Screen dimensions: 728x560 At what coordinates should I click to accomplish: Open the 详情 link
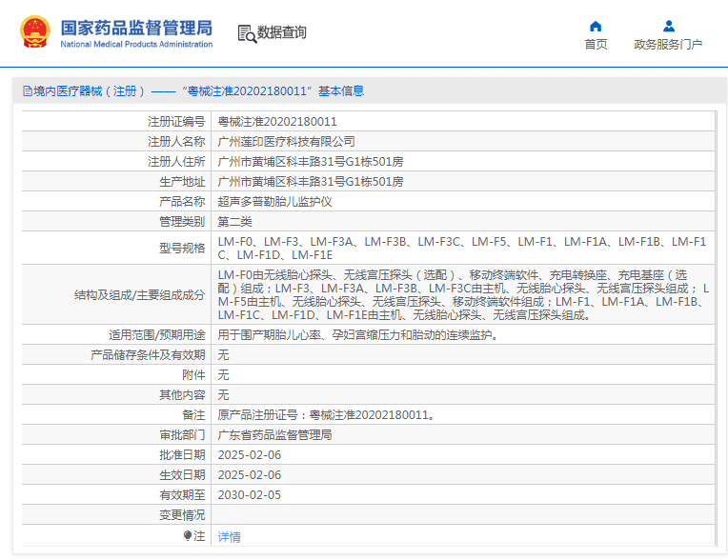[x=229, y=537]
